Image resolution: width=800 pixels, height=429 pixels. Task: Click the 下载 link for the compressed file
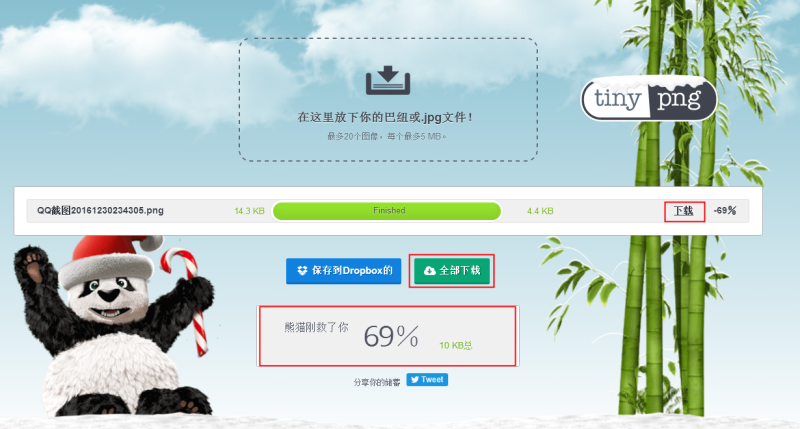(683, 211)
